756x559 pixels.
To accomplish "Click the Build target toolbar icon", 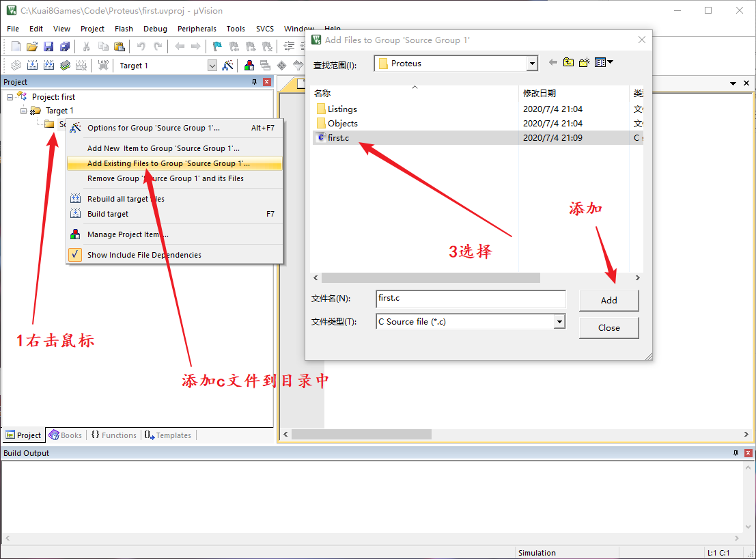I will 32,65.
